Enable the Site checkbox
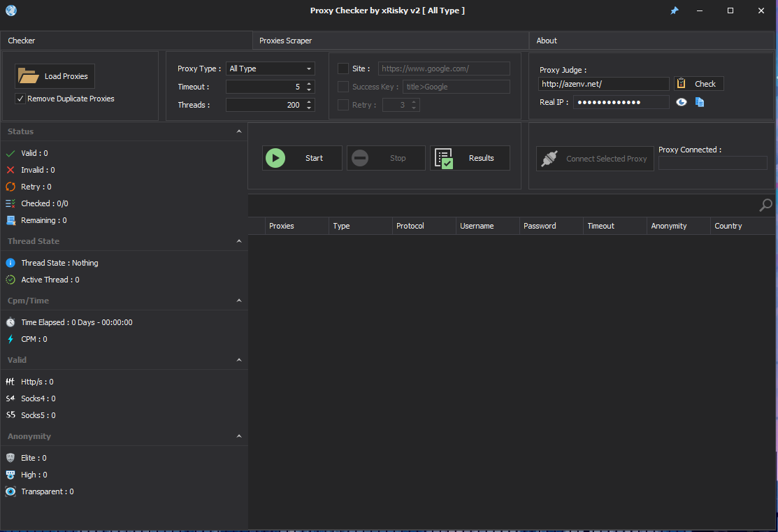 343,69
